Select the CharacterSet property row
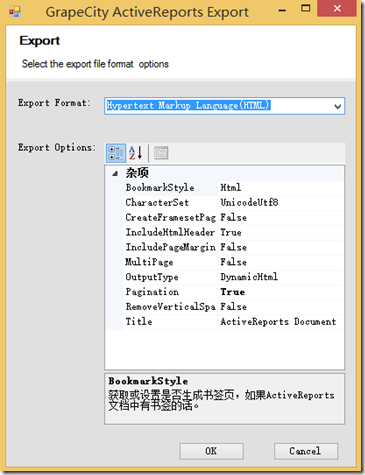This screenshot has width=365, height=475. coord(233,203)
